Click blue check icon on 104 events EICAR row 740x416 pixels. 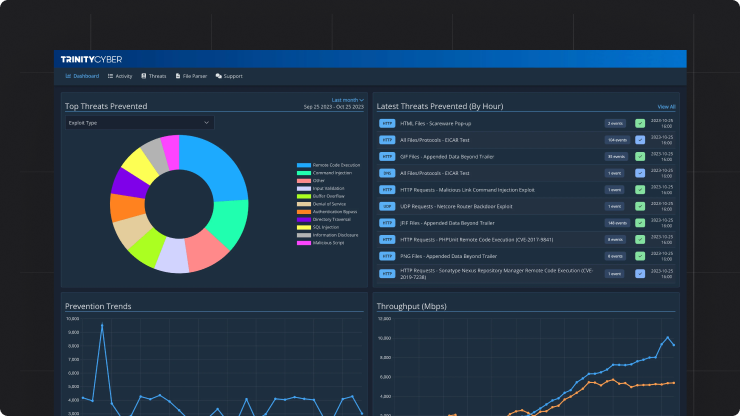[640, 140]
